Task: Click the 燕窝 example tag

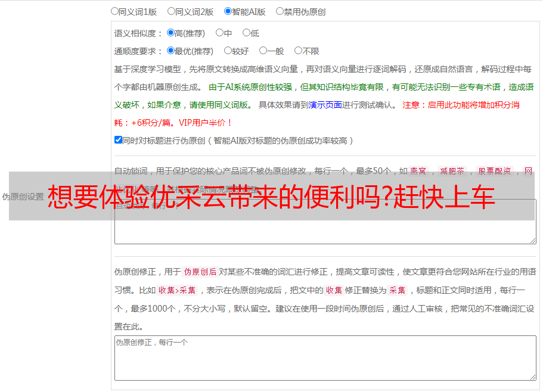Action: [x=418, y=171]
